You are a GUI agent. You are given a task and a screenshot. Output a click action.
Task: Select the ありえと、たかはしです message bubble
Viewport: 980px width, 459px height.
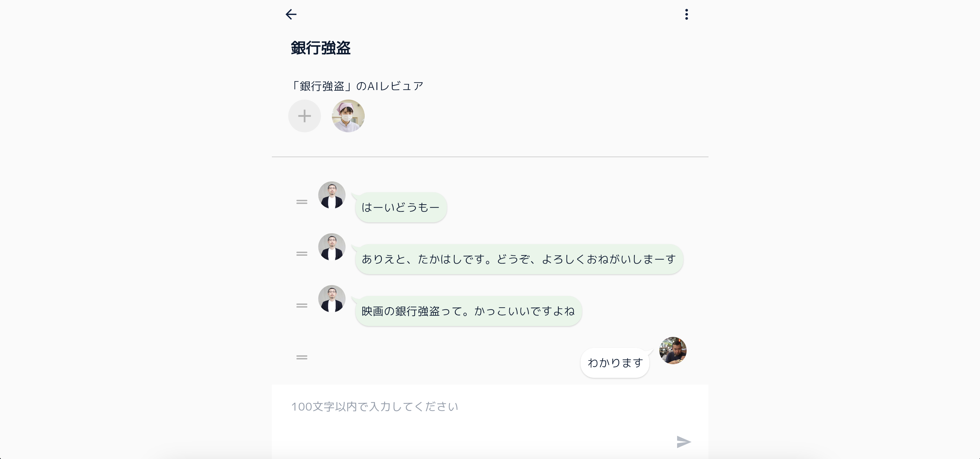[x=518, y=259]
